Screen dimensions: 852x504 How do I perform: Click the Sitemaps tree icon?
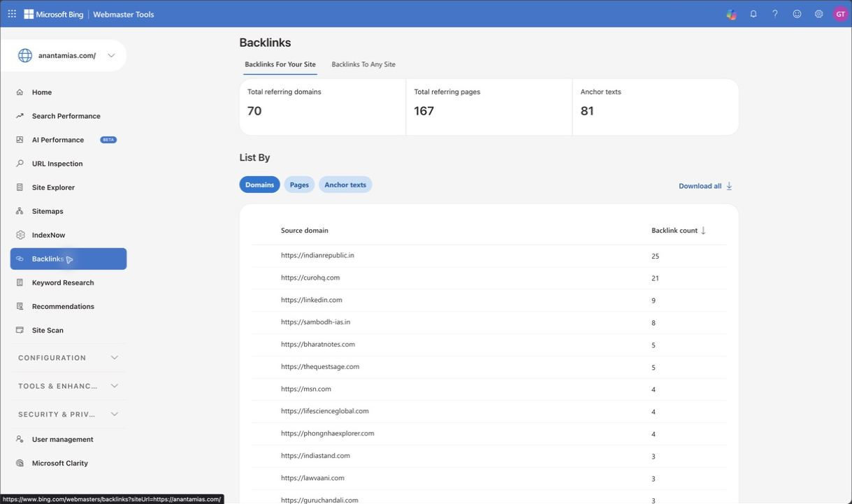(x=20, y=211)
